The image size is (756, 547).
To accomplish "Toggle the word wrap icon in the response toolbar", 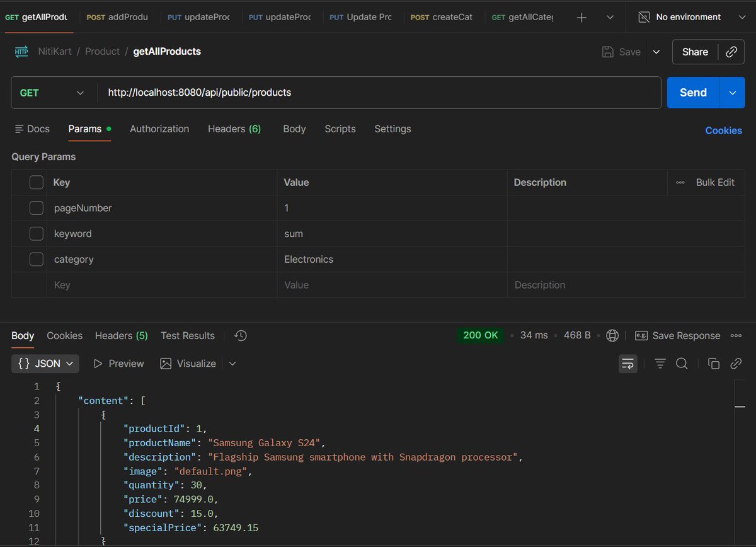I will tap(627, 364).
